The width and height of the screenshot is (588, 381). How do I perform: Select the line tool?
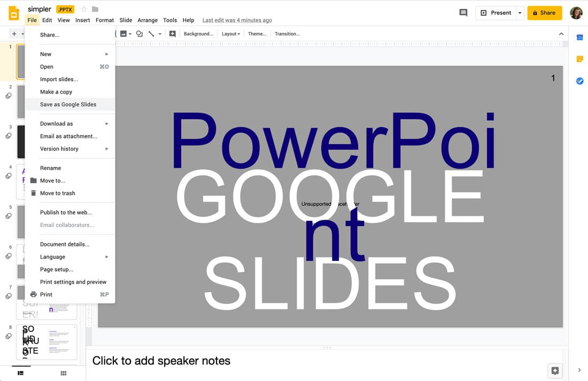(x=151, y=33)
